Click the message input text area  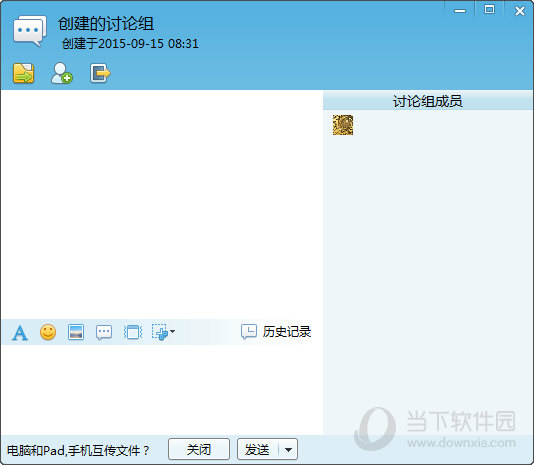click(162, 389)
